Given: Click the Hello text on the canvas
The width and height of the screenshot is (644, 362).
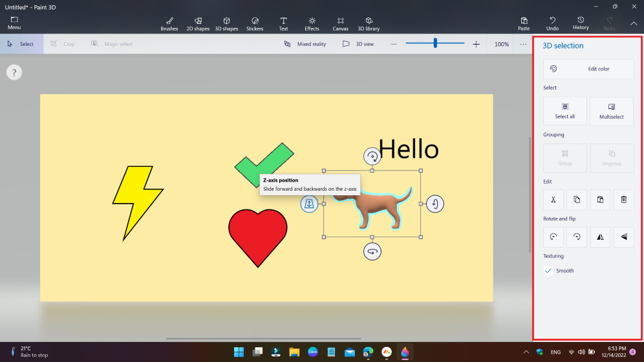Looking at the screenshot, I should pos(408,149).
